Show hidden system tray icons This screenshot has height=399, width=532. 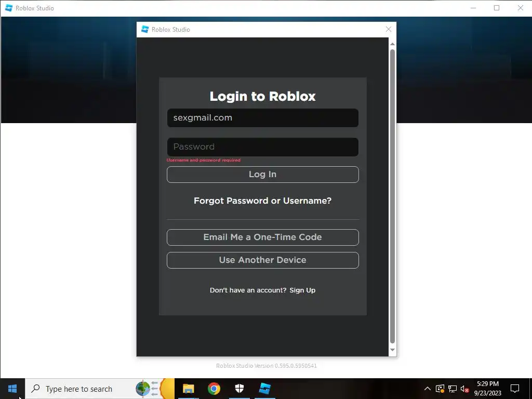coord(428,389)
